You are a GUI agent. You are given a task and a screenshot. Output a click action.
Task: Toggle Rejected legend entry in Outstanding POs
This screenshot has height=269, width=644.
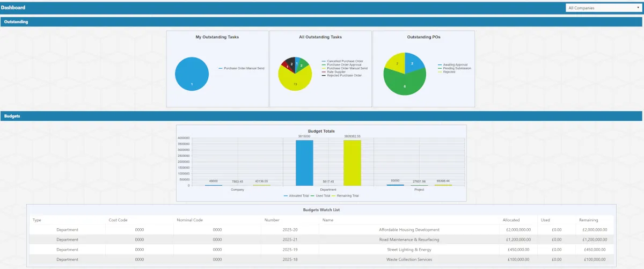(447, 72)
